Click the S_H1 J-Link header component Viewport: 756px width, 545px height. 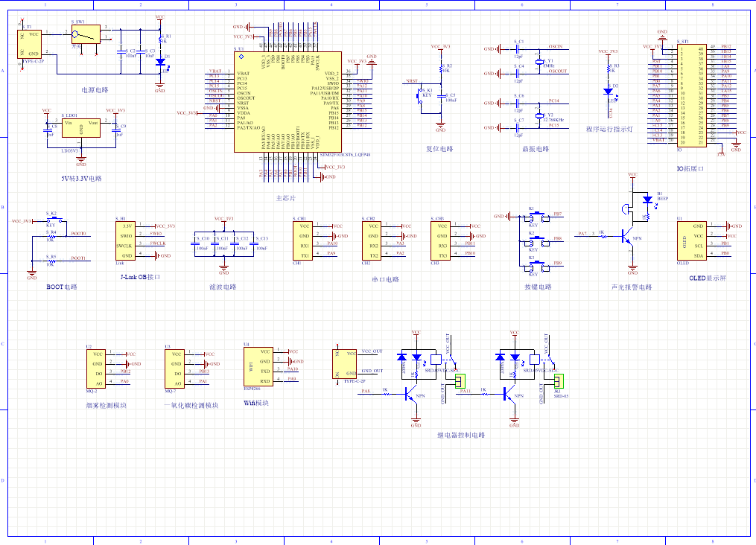[125, 241]
